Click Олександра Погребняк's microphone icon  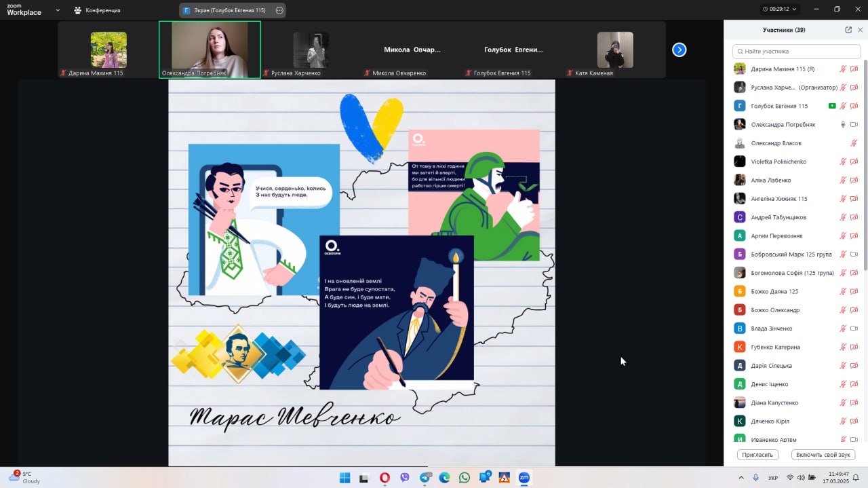[x=843, y=124]
